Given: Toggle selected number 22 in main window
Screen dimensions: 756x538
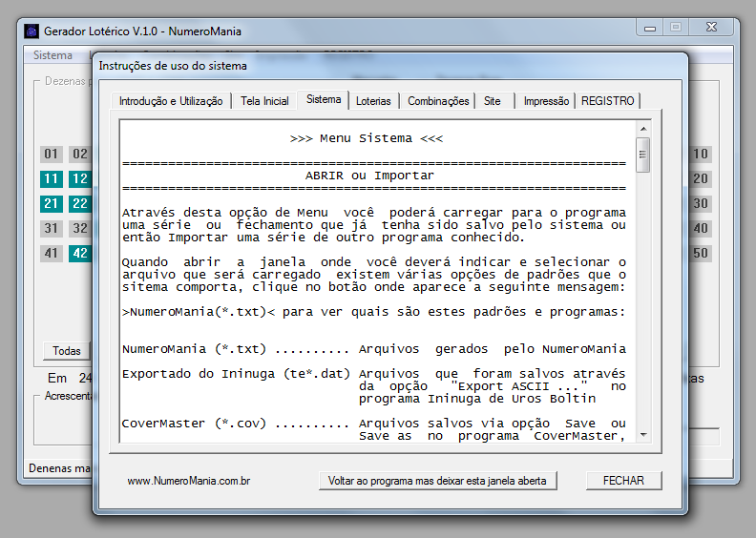Looking at the screenshot, I should (x=80, y=204).
